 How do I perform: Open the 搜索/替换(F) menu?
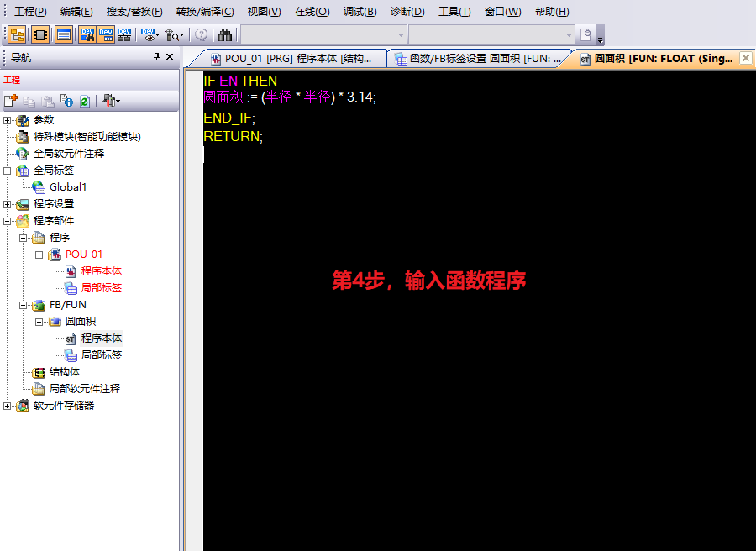(x=134, y=12)
